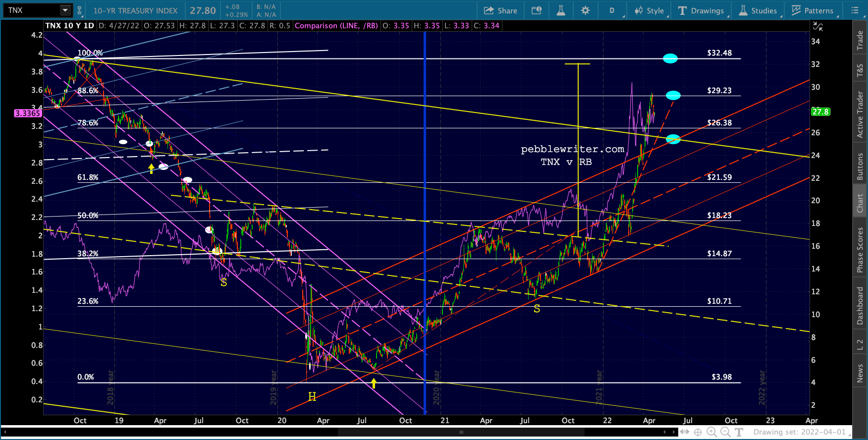The width and height of the screenshot is (868, 440).
Task: Open the flask icon next to settings
Action: click(561, 10)
